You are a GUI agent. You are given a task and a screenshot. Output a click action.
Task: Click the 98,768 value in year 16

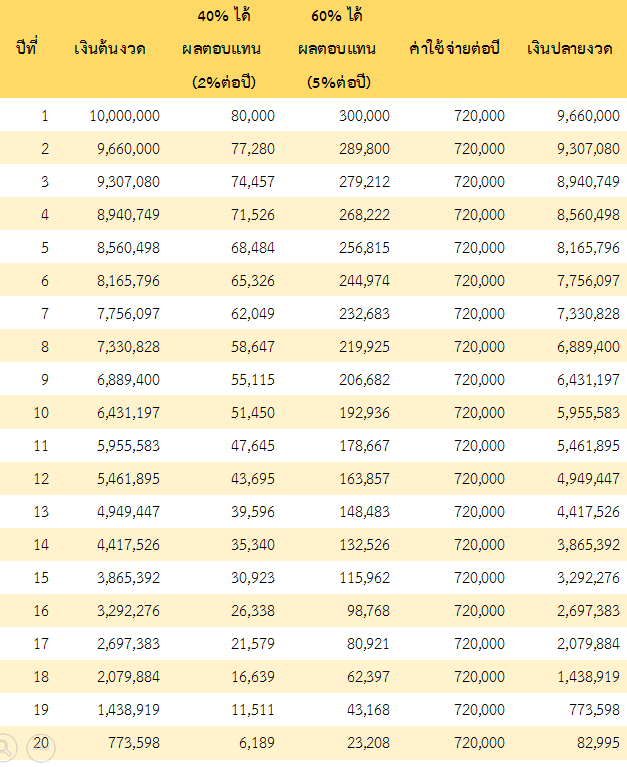(368, 611)
